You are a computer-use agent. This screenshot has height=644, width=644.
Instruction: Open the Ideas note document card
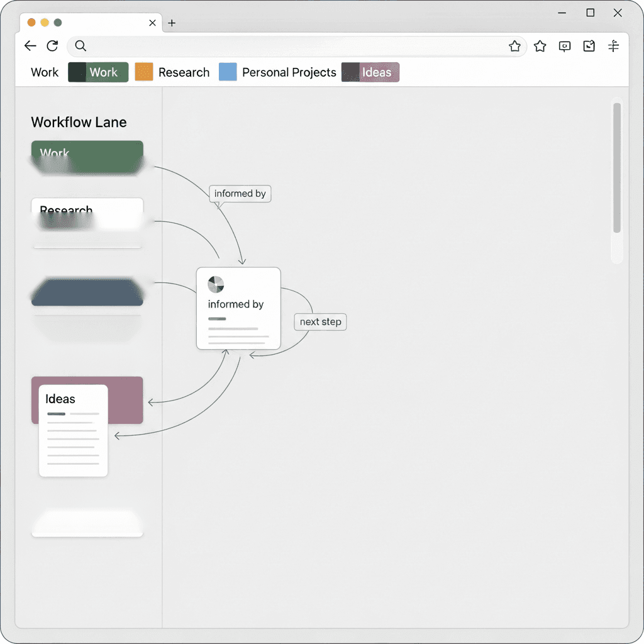[73, 430]
